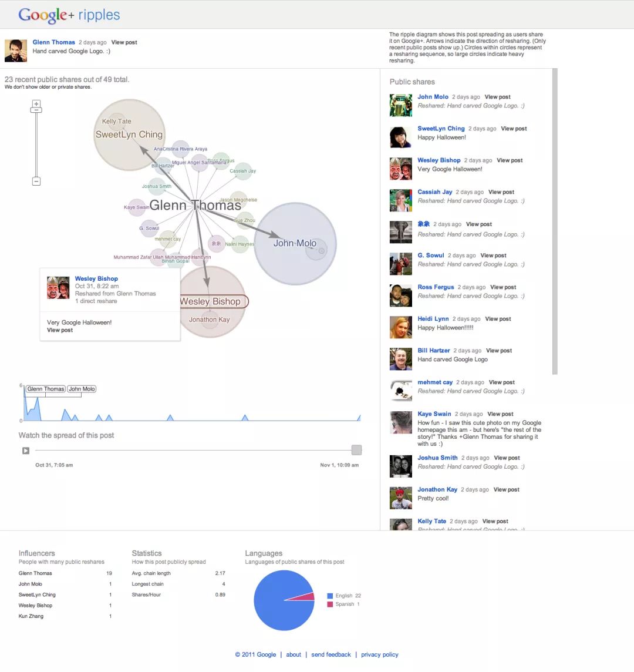Click Bill Hartzer's avatar in Public shares
Viewport: 634px width, 672px height.
click(401, 359)
